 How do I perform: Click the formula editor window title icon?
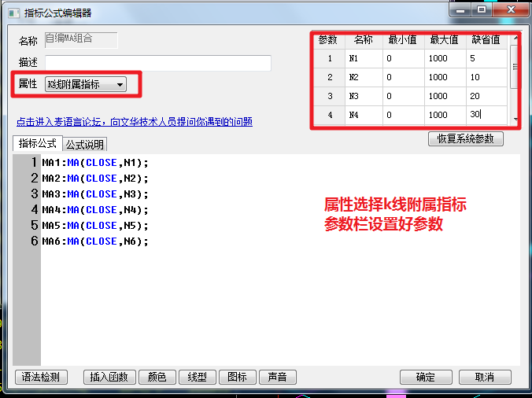click(13, 13)
